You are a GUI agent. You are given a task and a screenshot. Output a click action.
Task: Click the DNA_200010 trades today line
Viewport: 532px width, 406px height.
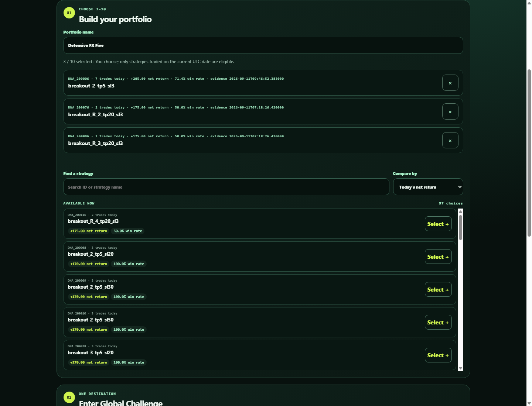pos(92,313)
